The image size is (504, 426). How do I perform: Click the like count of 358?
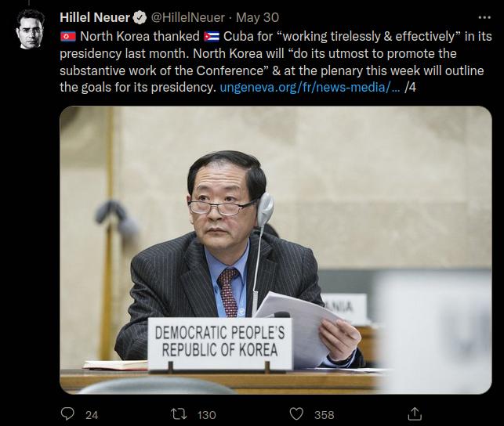click(x=325, y=415)
